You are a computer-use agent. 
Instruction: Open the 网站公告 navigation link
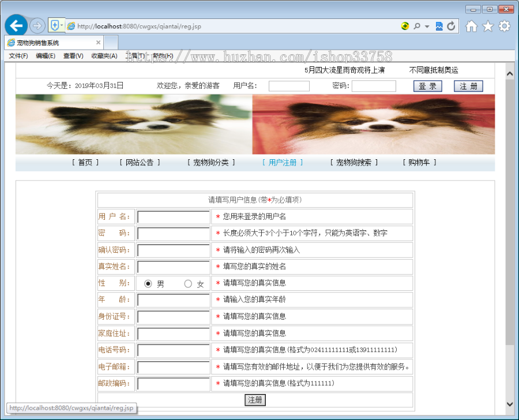click(140, 162)
